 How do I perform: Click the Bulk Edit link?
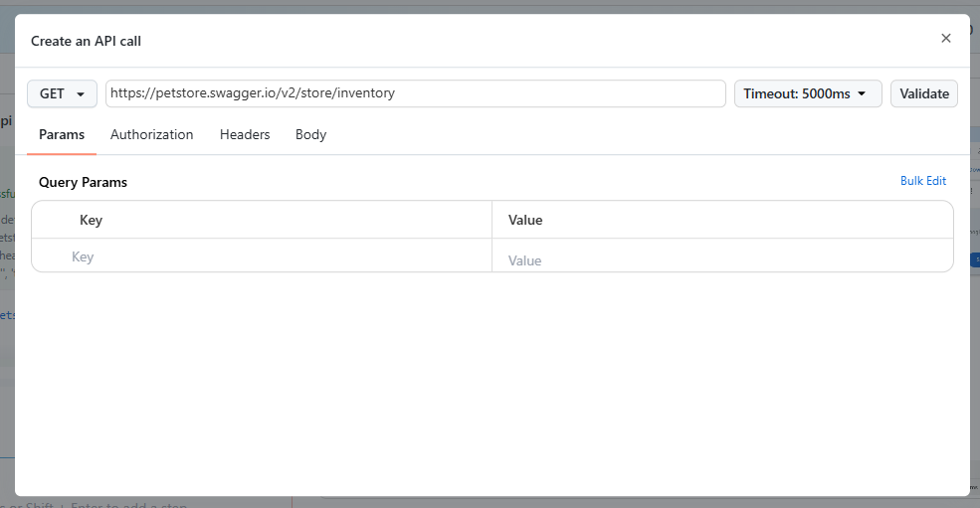click(x=922, y=181)
